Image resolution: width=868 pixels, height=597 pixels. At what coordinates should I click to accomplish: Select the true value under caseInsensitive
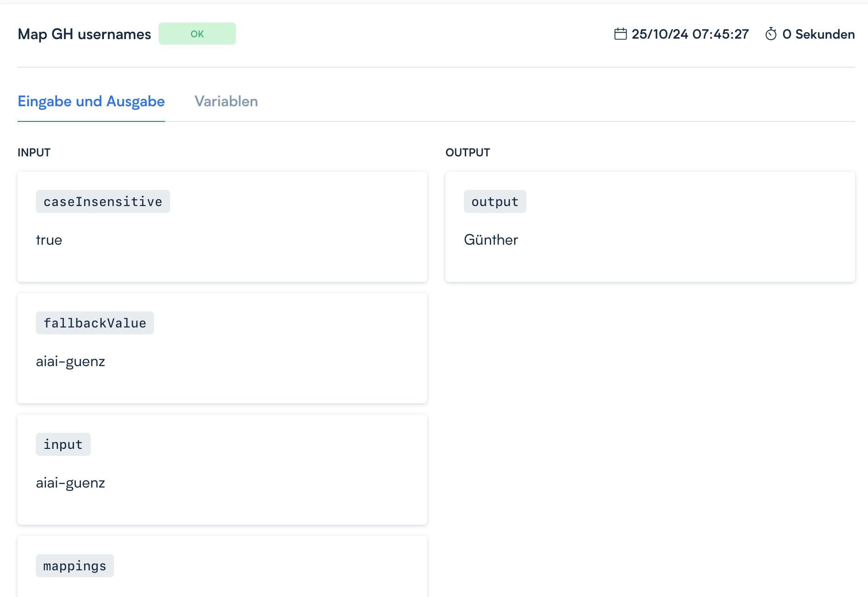point(49,240)
